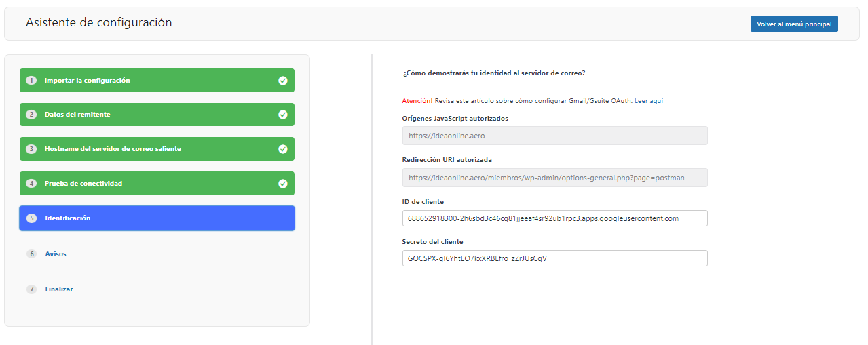868x345 pixels.
Task: Select the Identificación step
Action: pyautogui.click(x=157, y=218)
